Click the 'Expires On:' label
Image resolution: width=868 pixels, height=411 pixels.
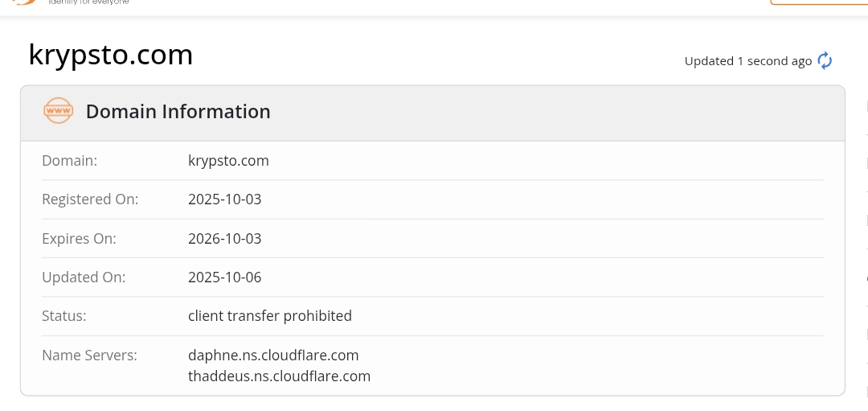pos(79,238)
